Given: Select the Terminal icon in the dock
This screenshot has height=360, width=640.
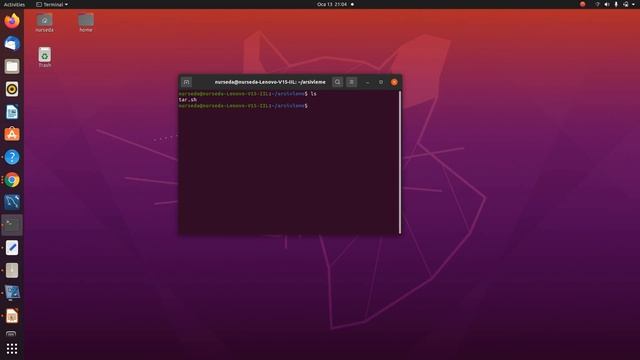Looking at the screenshot, I should 12,225.
